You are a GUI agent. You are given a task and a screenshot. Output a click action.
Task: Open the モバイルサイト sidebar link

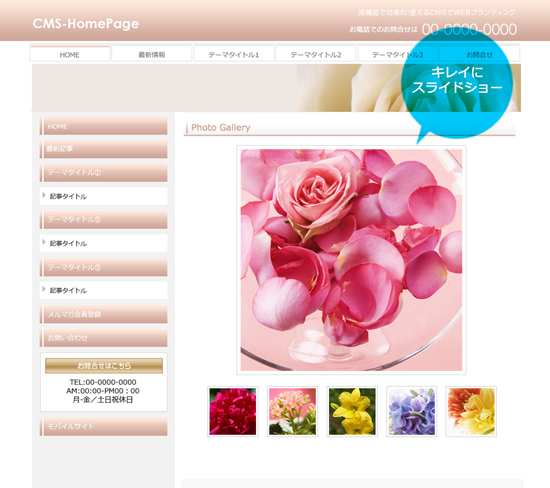(x=103, y=427)
